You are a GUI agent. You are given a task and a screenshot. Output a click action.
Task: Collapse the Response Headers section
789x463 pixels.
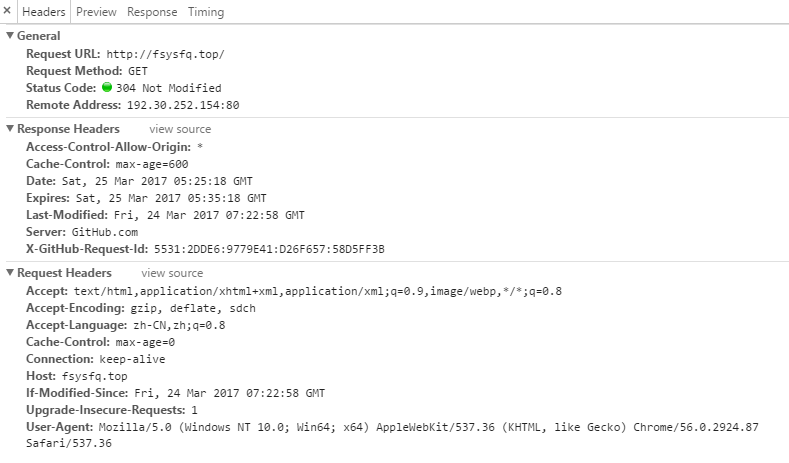(10, 129)
